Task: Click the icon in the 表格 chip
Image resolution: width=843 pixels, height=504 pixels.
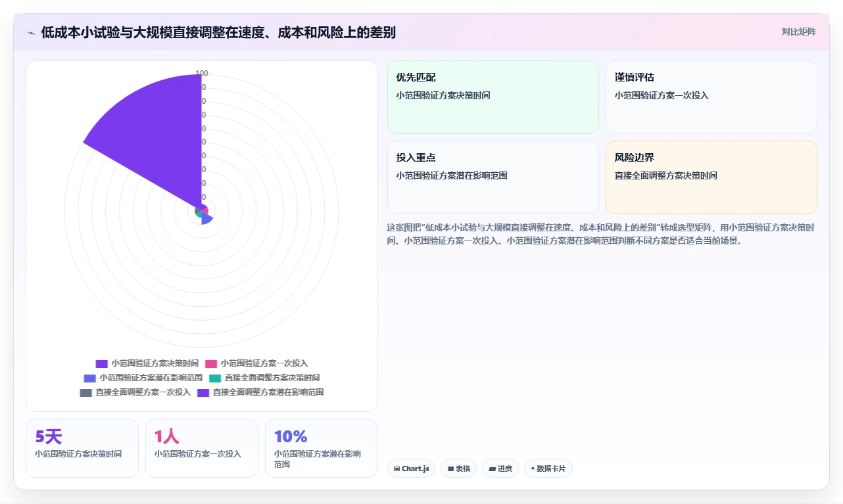Action: tap(450, 469)
